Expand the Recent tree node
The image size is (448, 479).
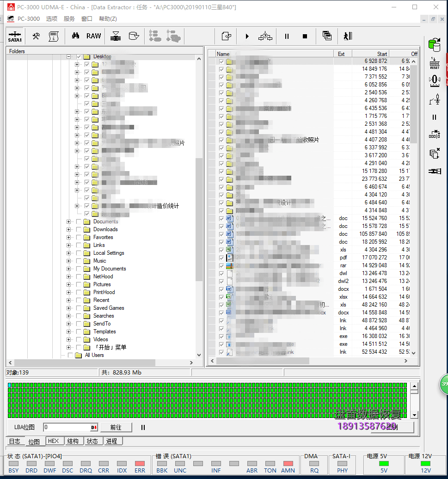point(69,300)
